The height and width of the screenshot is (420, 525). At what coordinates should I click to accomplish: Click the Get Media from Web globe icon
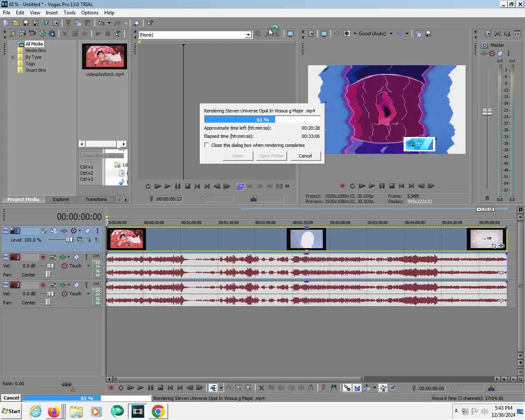click(42, 34)
